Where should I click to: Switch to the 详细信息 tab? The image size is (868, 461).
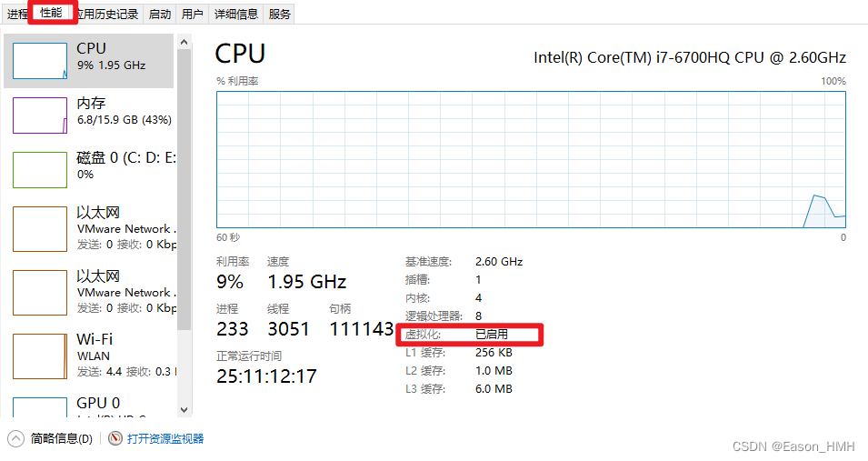click(x=236, y=14)
